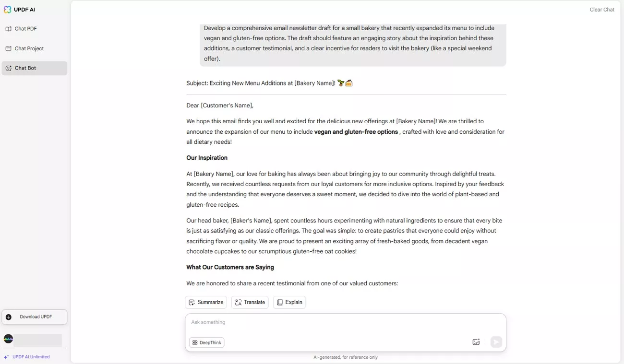Click the UPDF AI logo icon
The image size is (624, 364).
[7, 10]
